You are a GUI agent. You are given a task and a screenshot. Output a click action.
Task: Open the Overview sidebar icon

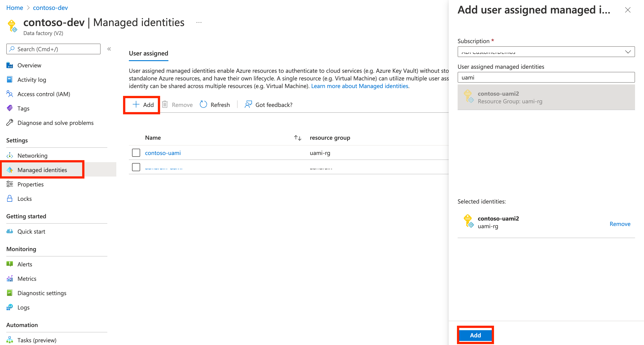[10, 65]
